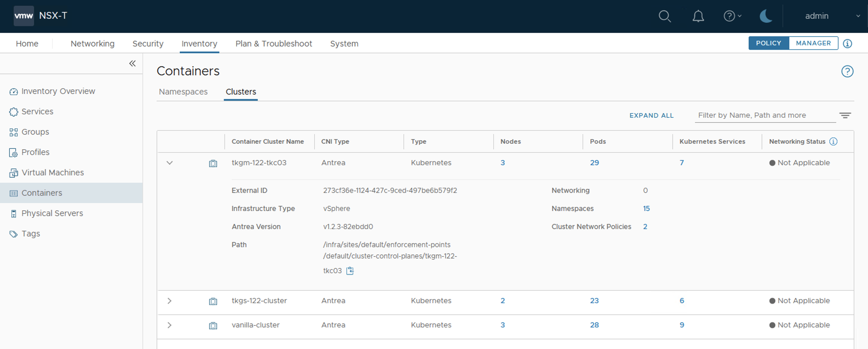This screenshot has height=349, width=868.
Task: Click the info icon next to MANAGER
Action: point(847,44)
